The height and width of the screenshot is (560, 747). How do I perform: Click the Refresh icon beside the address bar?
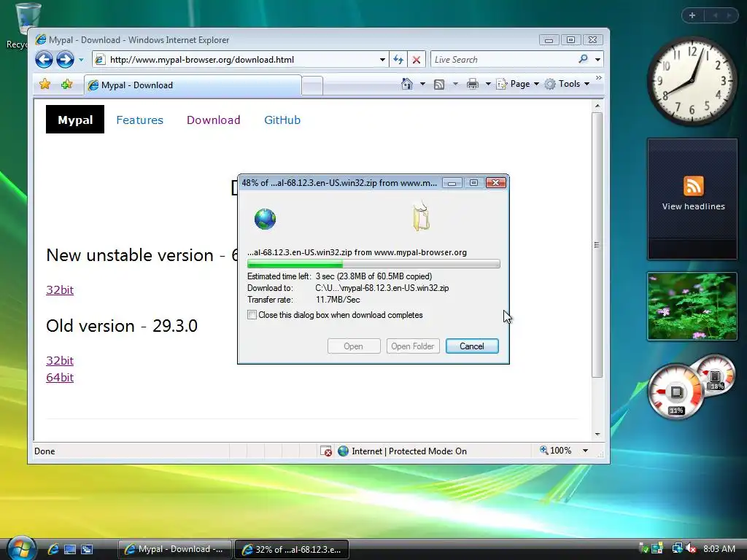click(398, 60)
